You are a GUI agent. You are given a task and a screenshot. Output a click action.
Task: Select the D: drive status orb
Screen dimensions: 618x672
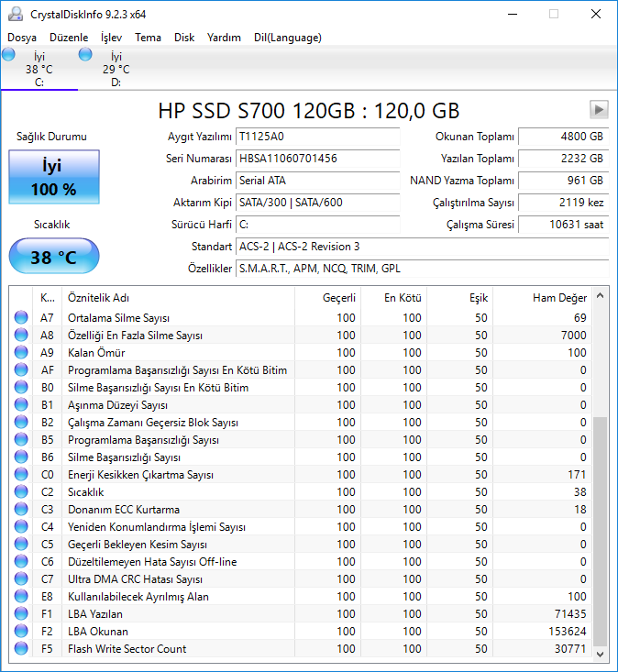(x=85, y=54)
